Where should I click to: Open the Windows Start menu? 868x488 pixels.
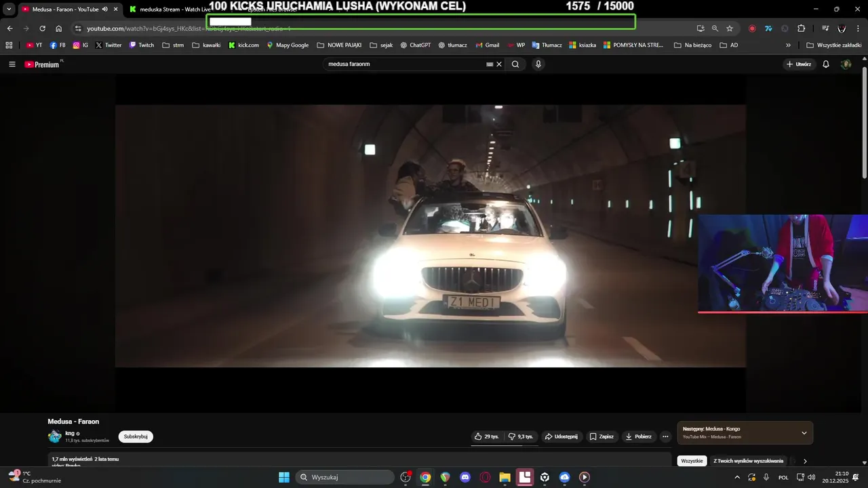(284, 477)
